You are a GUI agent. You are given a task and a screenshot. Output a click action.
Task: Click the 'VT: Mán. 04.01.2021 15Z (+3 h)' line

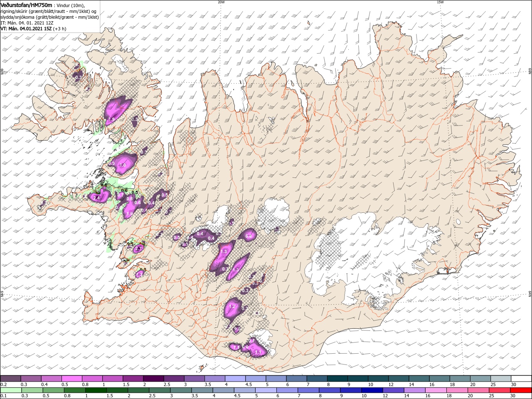coord(32,29)
